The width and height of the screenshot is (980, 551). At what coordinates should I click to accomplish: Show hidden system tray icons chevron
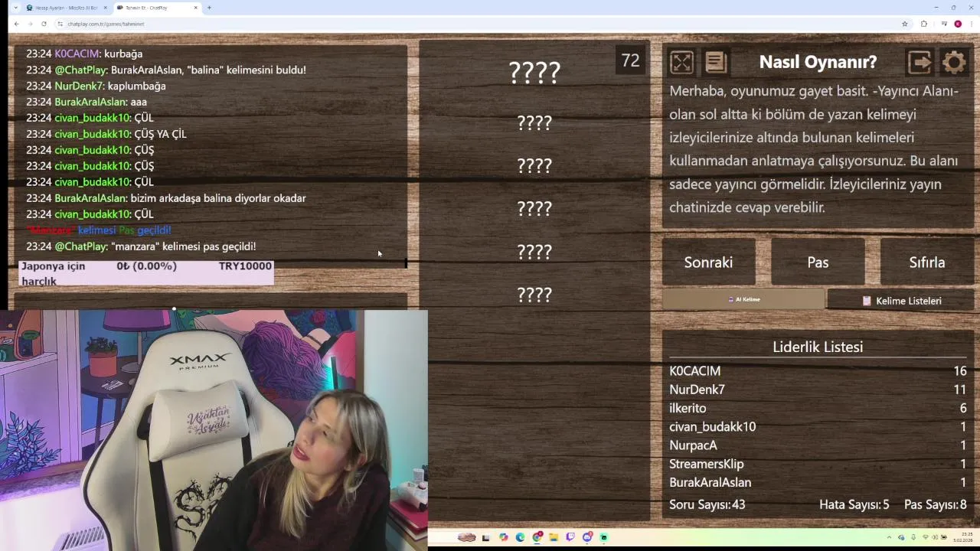coord(889,537)
